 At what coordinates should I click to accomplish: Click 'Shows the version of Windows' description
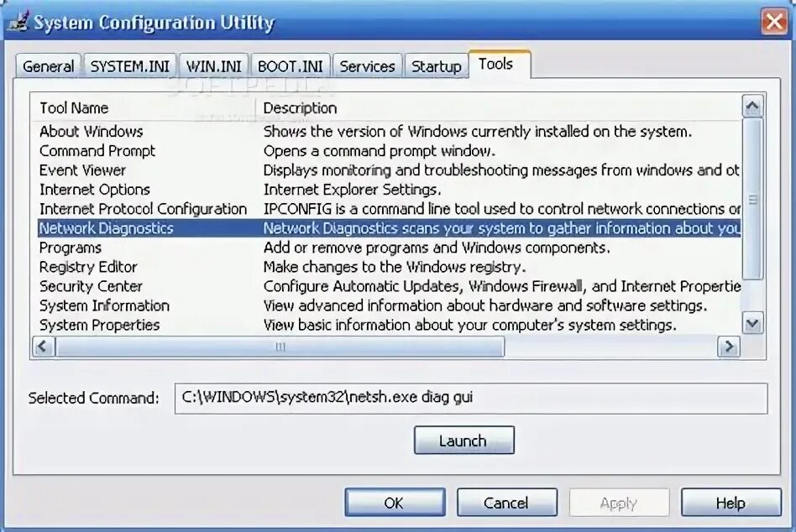478,132
